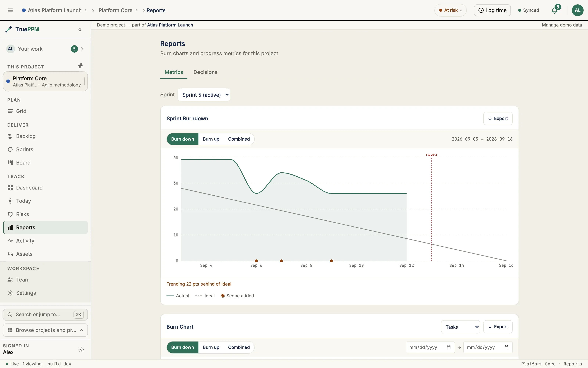Go to Backlog in sidebar
The width and height of the screenshot is (588, 368).
click(x=45, y=136)
